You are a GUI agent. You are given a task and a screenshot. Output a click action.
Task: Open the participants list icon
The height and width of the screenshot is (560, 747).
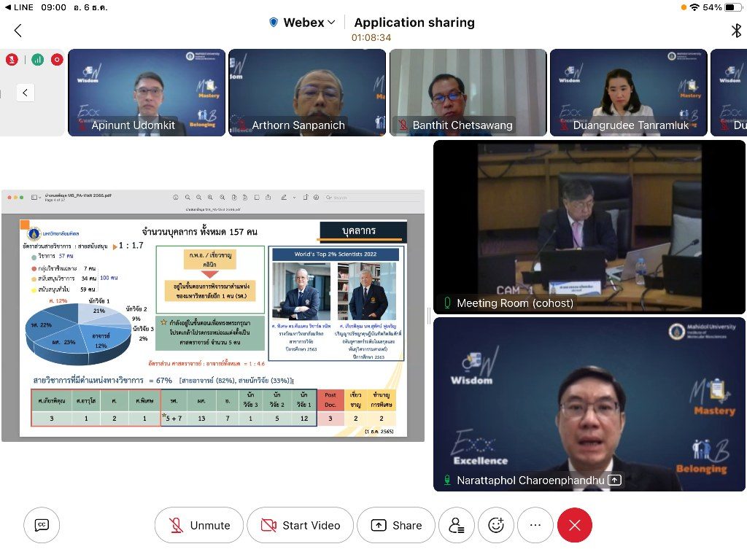[x=457, y=525]
